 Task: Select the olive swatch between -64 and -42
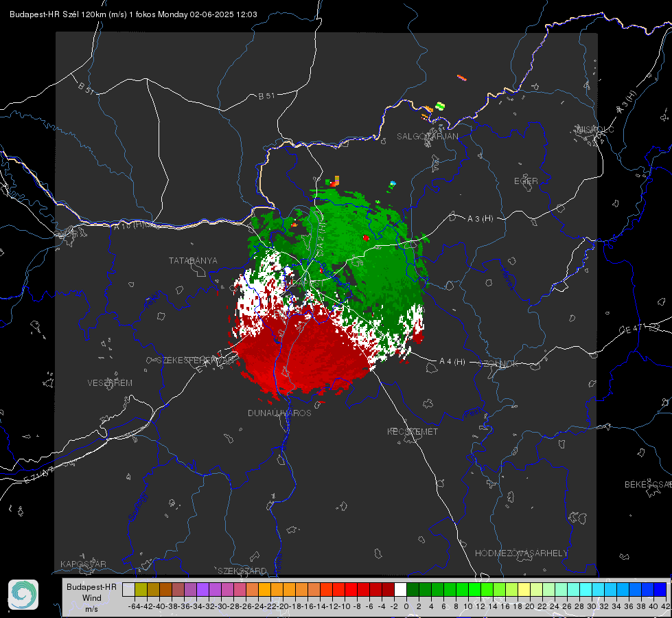[x=141, y=589]
